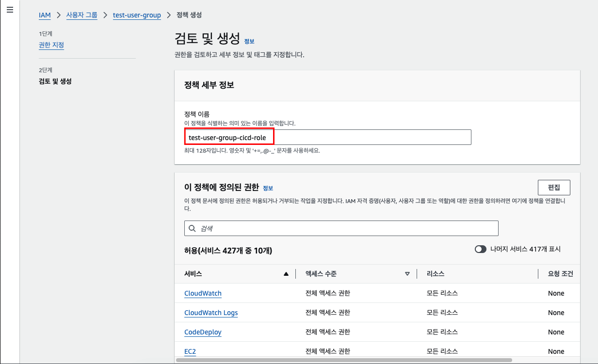Return to step 권한 지정
The width and height of the screenshot is (598, 364).
coord(51,45)
